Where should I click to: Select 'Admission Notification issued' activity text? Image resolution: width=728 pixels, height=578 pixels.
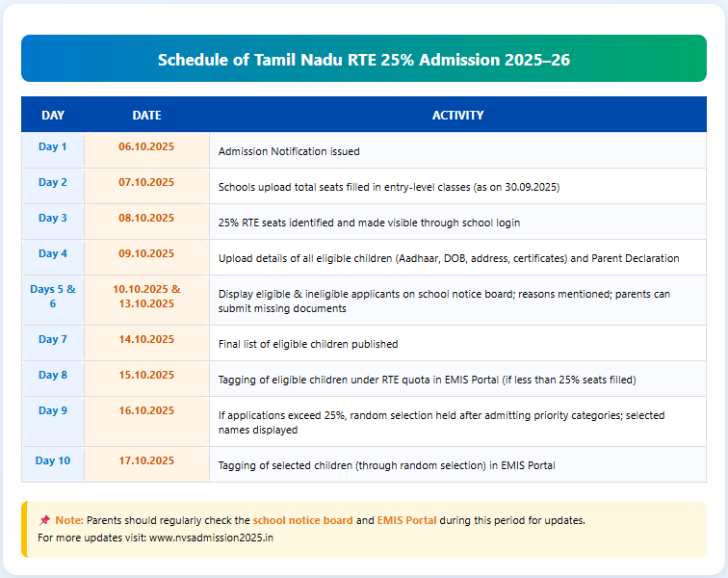(x=289, y=151)
